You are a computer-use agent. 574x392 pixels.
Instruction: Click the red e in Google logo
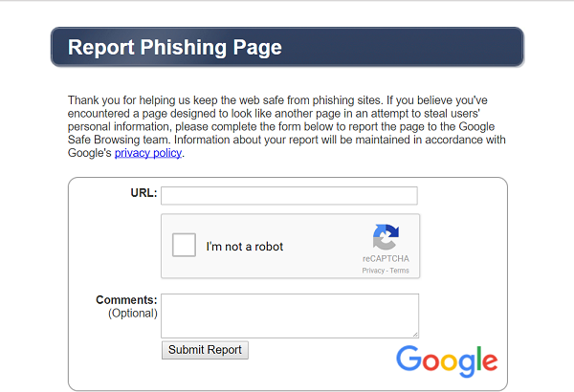point(490,361)
